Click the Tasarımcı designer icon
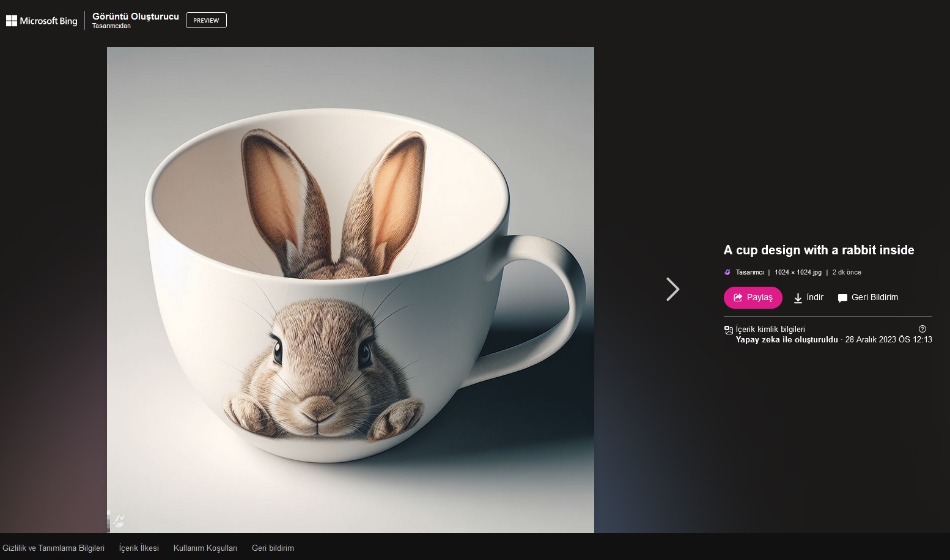Viewport: 950px width, 560px height. pos(727,273)
